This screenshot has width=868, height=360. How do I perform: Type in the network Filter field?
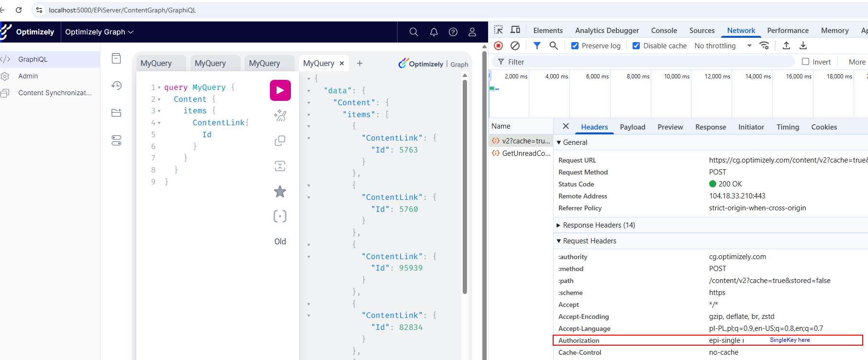(646, 62)
